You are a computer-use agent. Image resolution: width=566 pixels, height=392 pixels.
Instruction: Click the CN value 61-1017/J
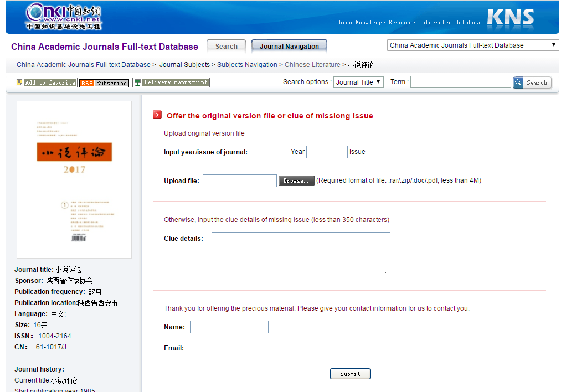51,347
